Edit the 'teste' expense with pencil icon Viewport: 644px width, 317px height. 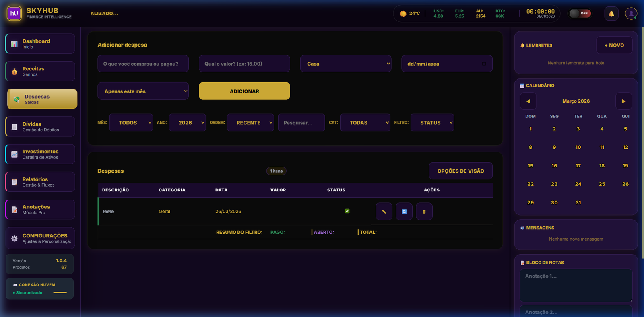coord(384,212)
